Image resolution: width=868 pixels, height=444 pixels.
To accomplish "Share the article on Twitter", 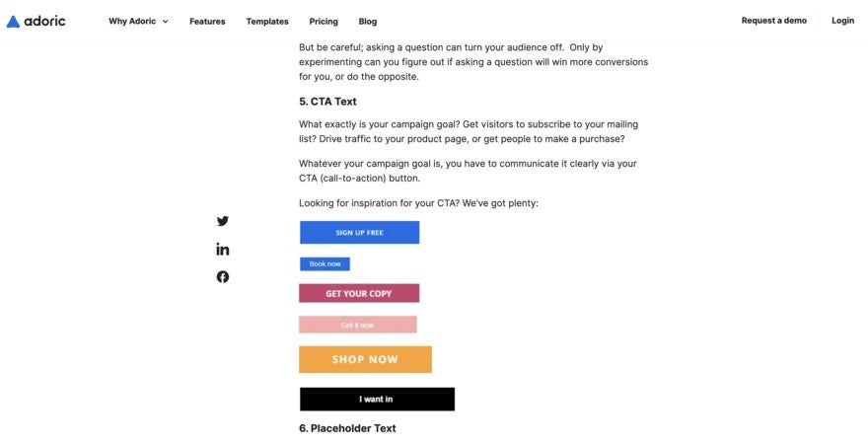I will tap(223, 221).
